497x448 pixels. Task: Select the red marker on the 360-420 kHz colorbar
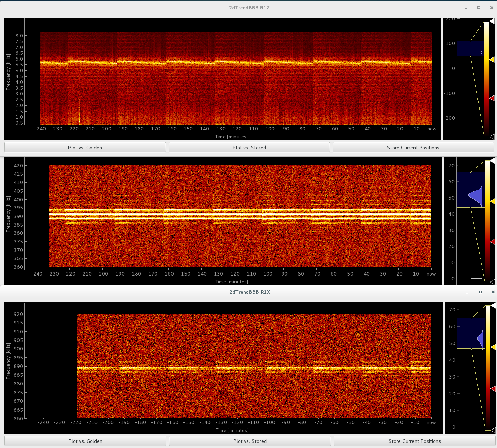point(493,242)
